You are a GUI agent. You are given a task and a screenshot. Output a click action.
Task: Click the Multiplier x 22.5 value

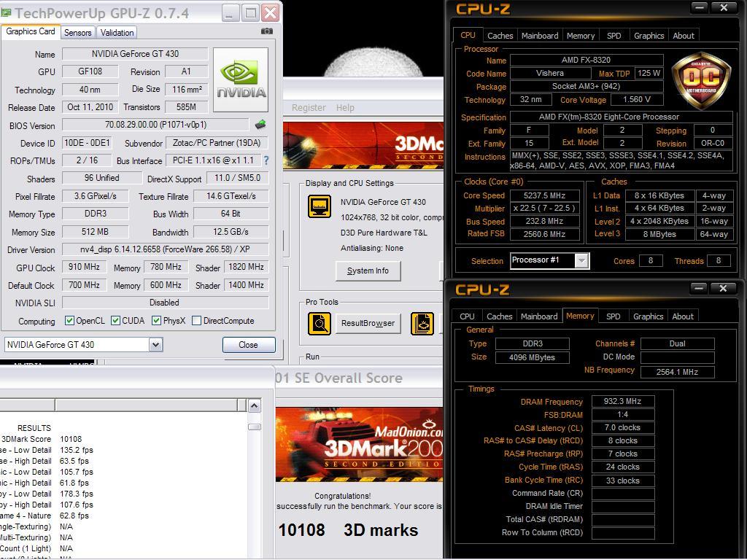[x=544, y=208]
